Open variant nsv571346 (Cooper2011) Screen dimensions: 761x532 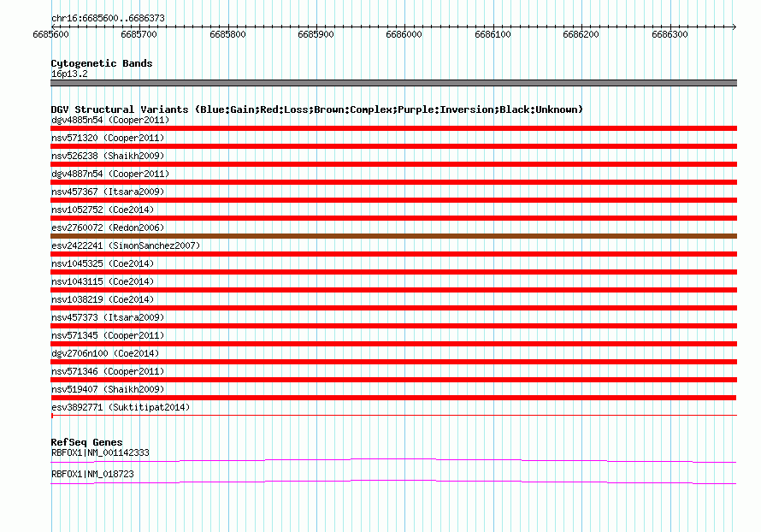[108, 371]
